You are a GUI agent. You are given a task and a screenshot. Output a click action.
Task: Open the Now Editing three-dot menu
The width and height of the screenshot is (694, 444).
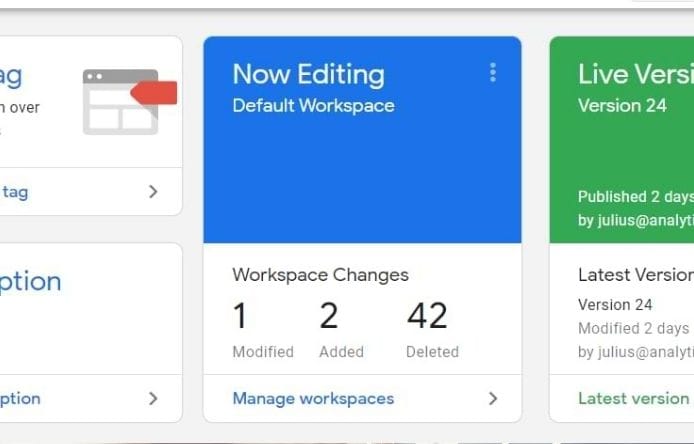click(x=493, y=73)
